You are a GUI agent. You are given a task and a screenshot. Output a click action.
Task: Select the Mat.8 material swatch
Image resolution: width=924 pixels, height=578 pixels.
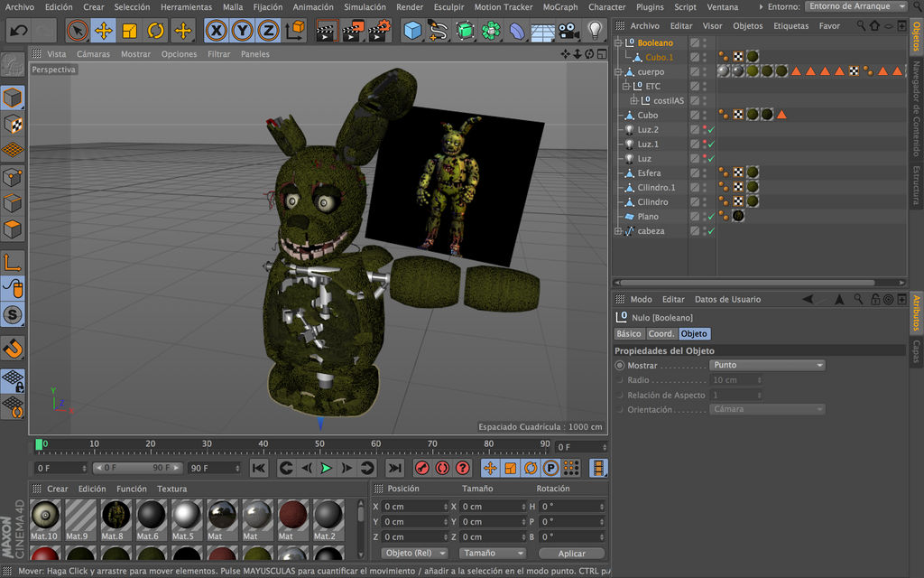coord(115,519)
